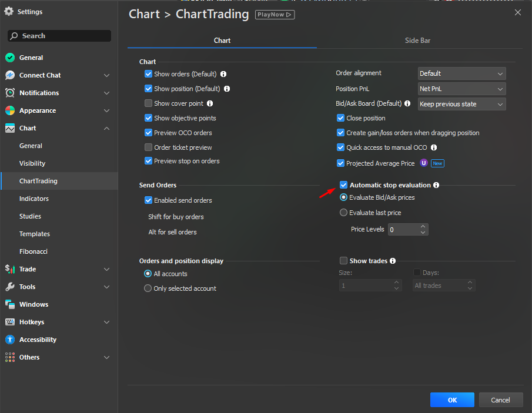Click the purple badge icon by Projected Average Price

pos(423,163)
